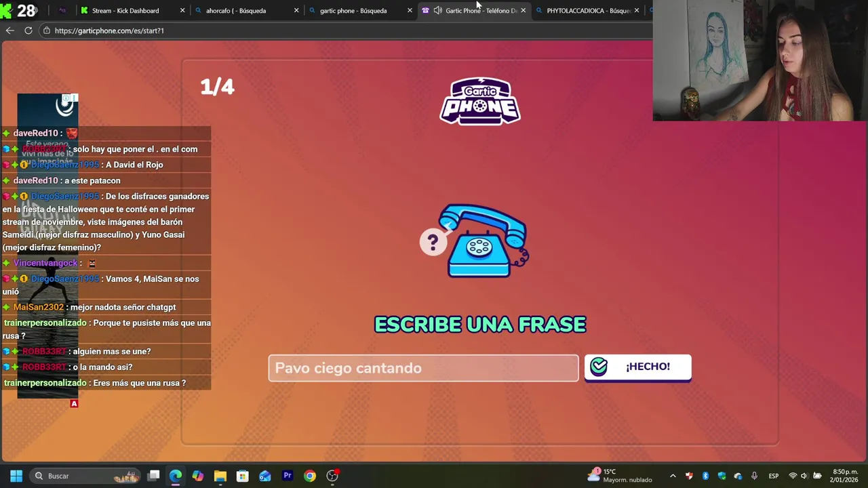Viewport: 868px width, 488px height.
Task: Click the battery status icon
Action: 818,476
